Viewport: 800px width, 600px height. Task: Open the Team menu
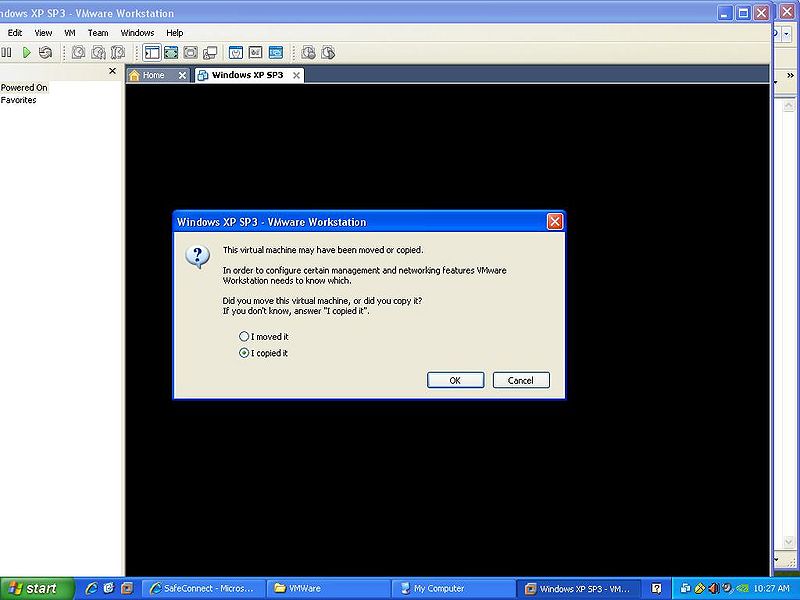click(x=98, y=33)
